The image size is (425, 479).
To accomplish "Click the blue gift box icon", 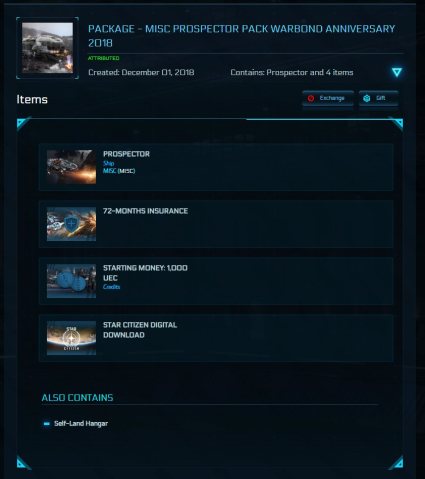I will 367,98.
